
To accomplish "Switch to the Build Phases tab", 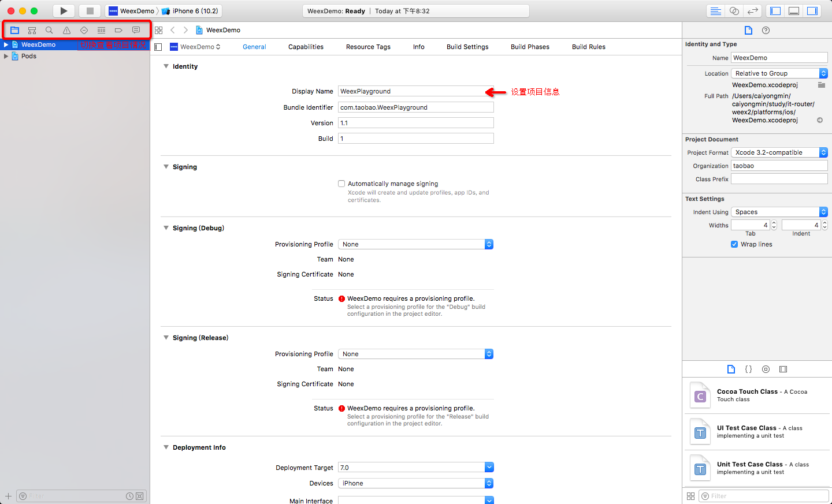I will (530, 47).
